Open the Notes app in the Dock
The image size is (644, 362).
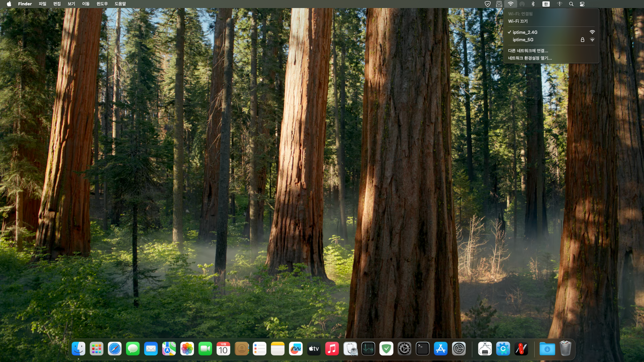pyautogui.click(x=278, y=349)
